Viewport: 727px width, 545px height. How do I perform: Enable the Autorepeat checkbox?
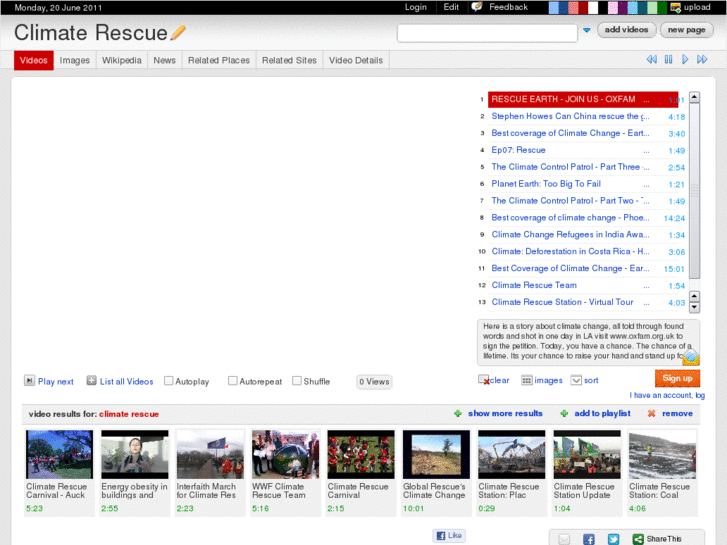click(233, 381)
